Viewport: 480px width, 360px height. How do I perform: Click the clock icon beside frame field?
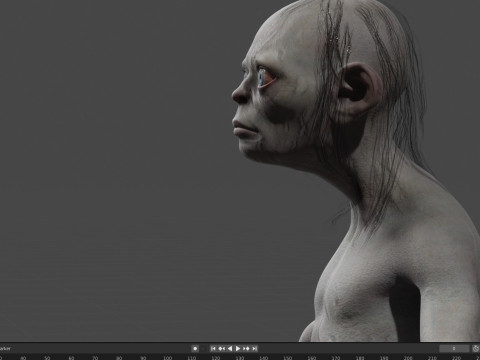(476, 349)
